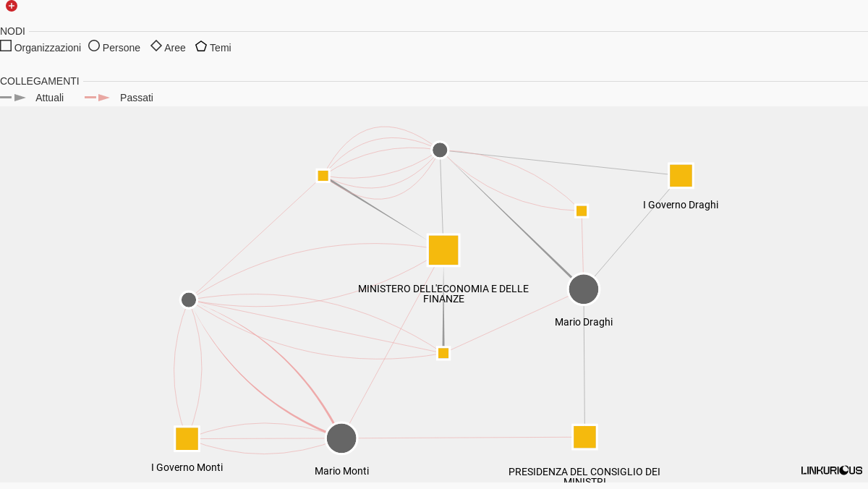Image resolution: width=868 pixels, height=489 pixels.
Task: Click the I Governo Monti square node
Action: [x=187, y=439]
